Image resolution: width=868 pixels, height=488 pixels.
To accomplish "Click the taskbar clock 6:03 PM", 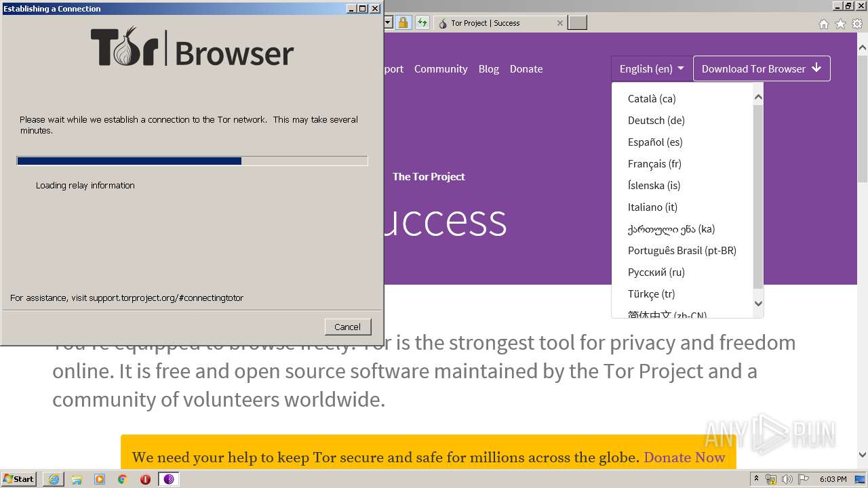I will pos(833,479).
